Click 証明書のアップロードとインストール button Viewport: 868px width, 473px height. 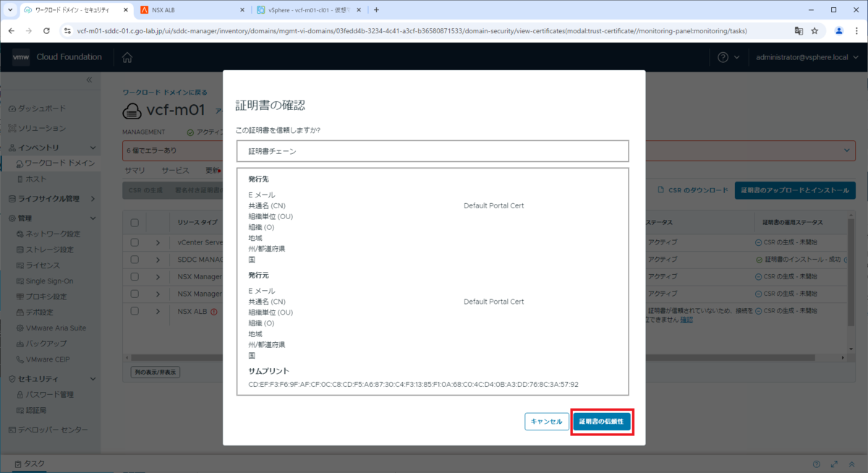tap(795, 190)
